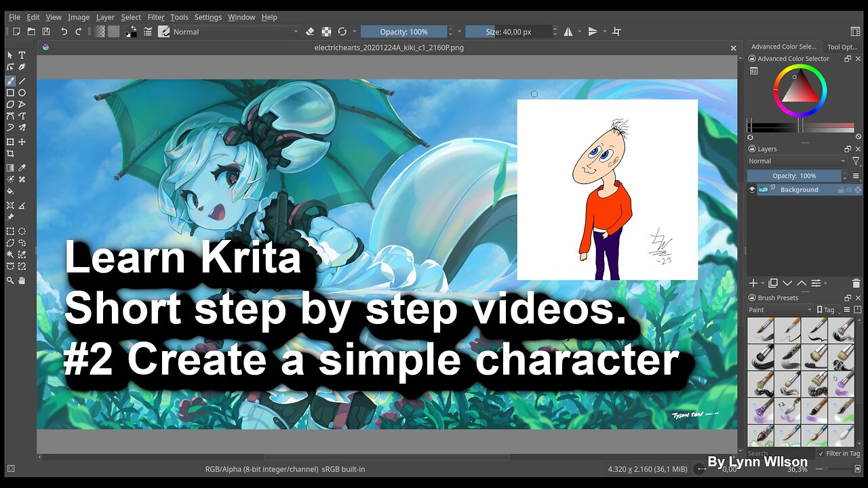Click the Open file folder icon

[x=31, y=31]
